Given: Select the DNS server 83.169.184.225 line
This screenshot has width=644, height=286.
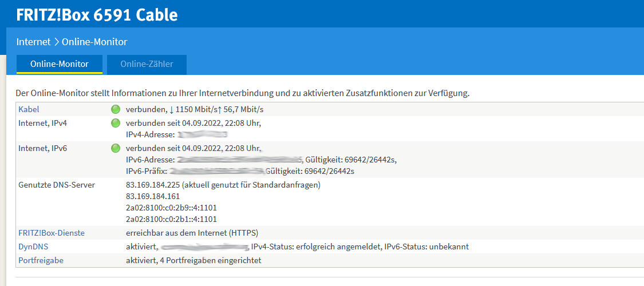Looking at the screenshot, I should [x=223, y=185].
